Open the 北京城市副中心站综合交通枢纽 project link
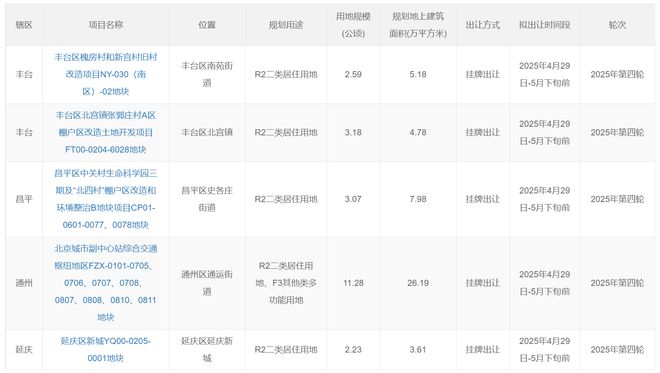The image size is (660, 373). (x=106, y=283)
